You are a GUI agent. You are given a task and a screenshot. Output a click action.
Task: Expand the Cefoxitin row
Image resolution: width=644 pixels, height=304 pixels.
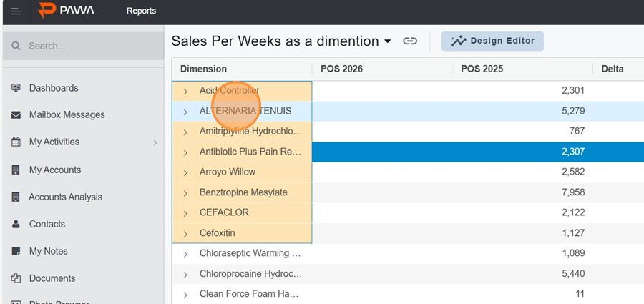click(x=185, y=234)
